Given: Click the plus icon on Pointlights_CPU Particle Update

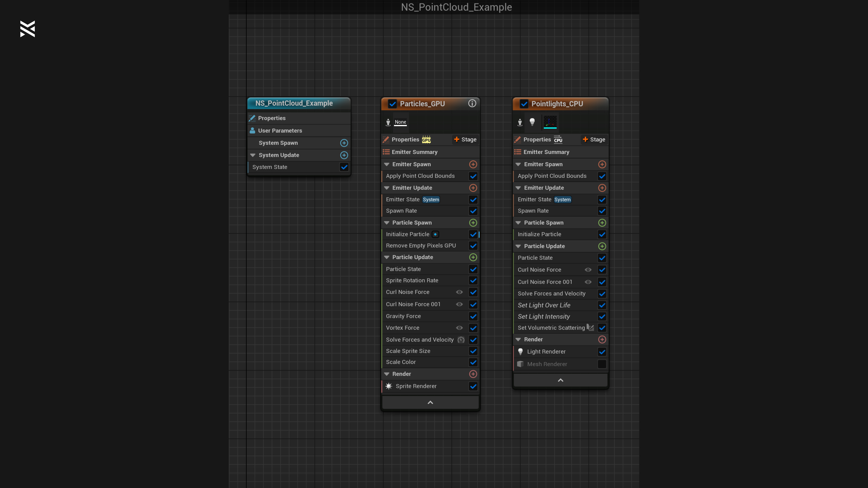Looking at the screenshot, I should 602,246.
